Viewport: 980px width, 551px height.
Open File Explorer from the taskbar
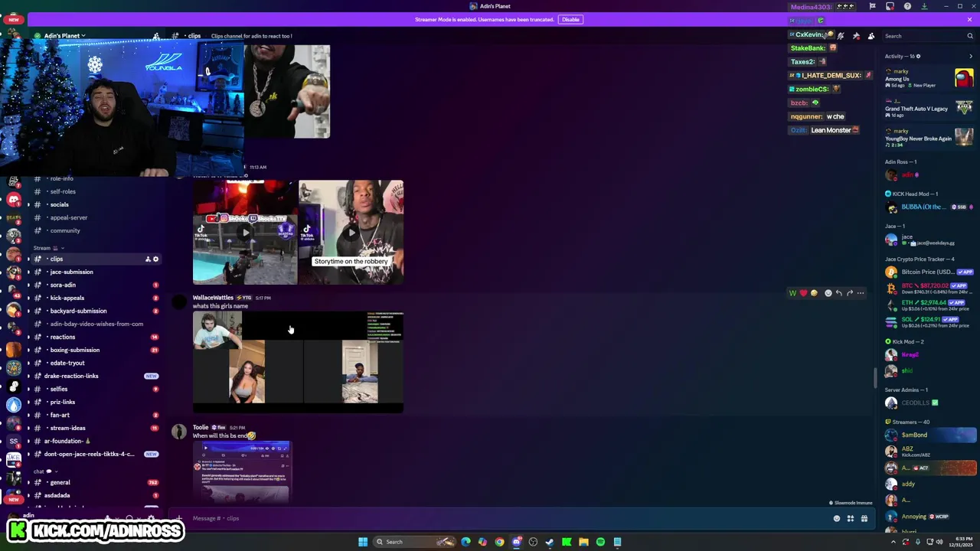583,542
